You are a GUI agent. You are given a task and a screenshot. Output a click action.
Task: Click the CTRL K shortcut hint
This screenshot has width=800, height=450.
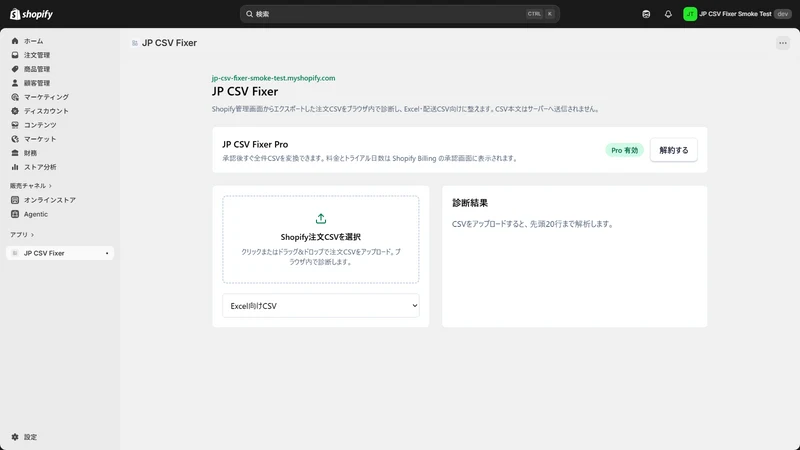pyautogui.click(x=540, y=14)
